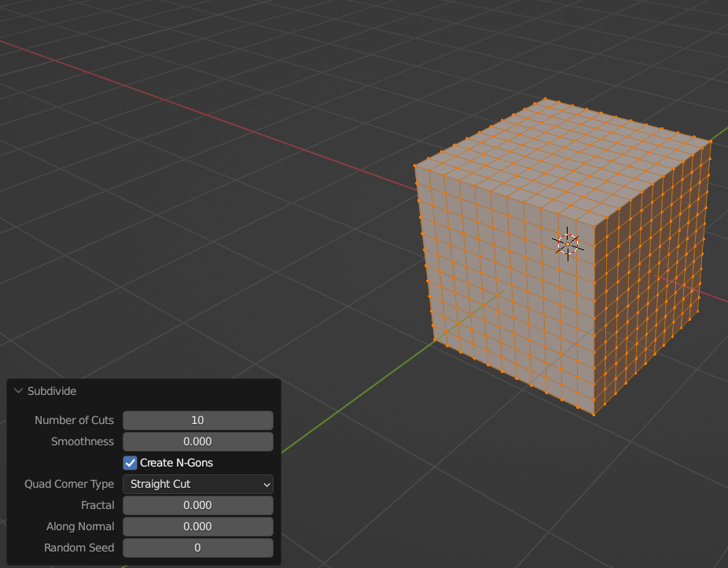Click the Random Seed field

click(198, 548)
